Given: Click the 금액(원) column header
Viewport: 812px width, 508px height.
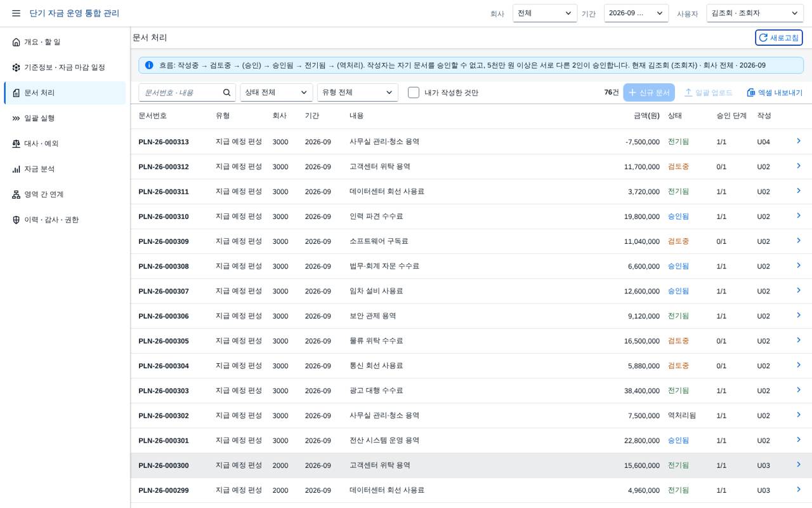Looking at the screenshot, I should (646, 116).
